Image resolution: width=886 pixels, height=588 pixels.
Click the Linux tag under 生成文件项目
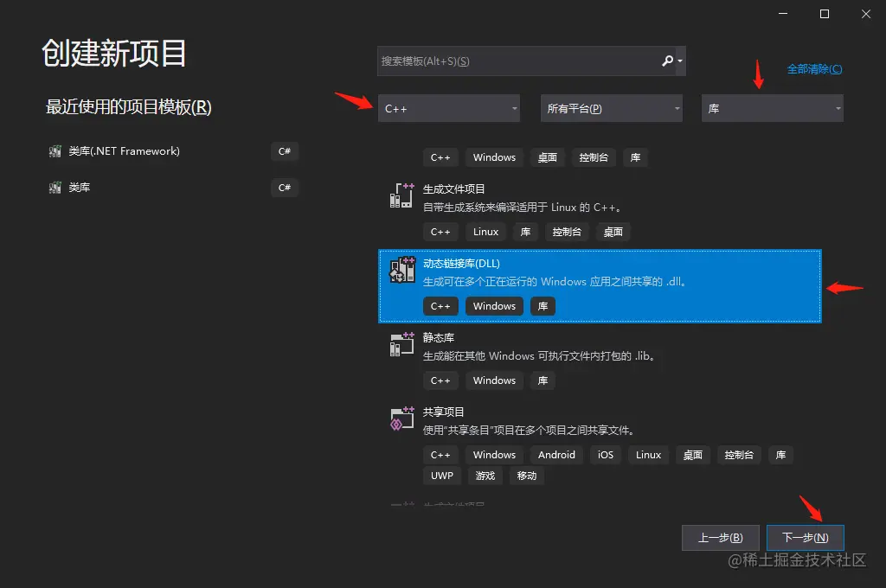(x=485, y=231)
